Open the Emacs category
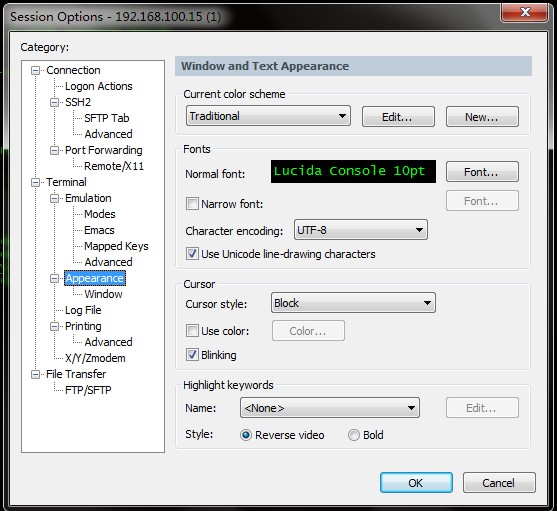557x511 pixels. coord(99,230)
